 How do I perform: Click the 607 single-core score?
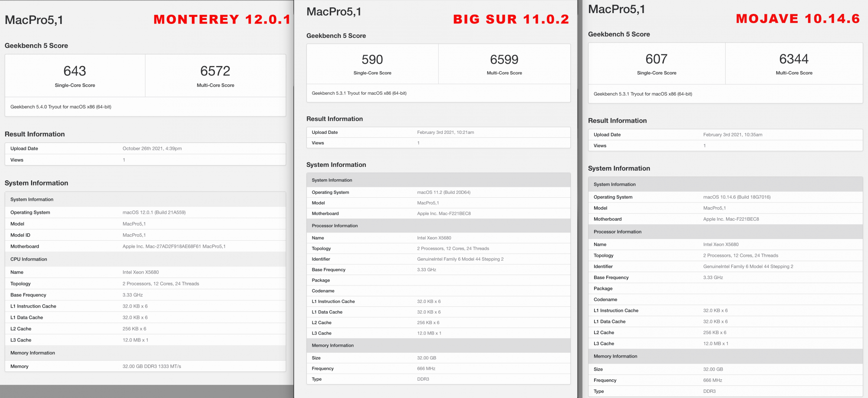tap(657, 59)
